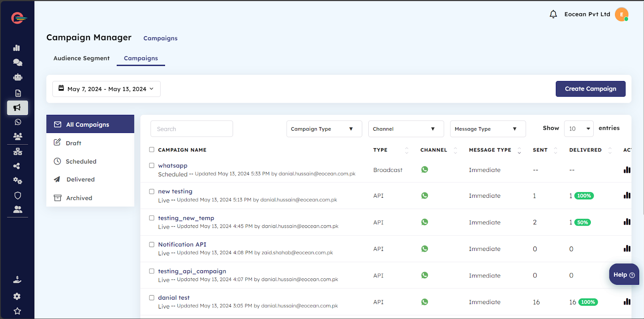This screenshot has width=644, height=319.
Task: Open the chatbot robot sidebar icon
Action: (x=17, y=77)
